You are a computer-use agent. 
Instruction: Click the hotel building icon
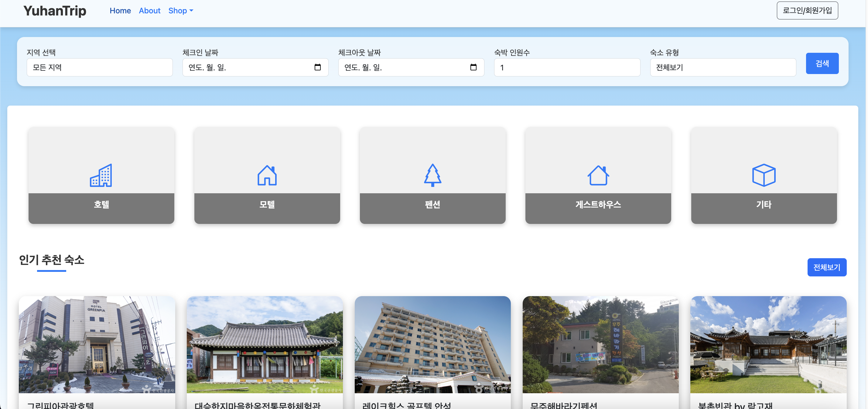click(x=101, y=175)
